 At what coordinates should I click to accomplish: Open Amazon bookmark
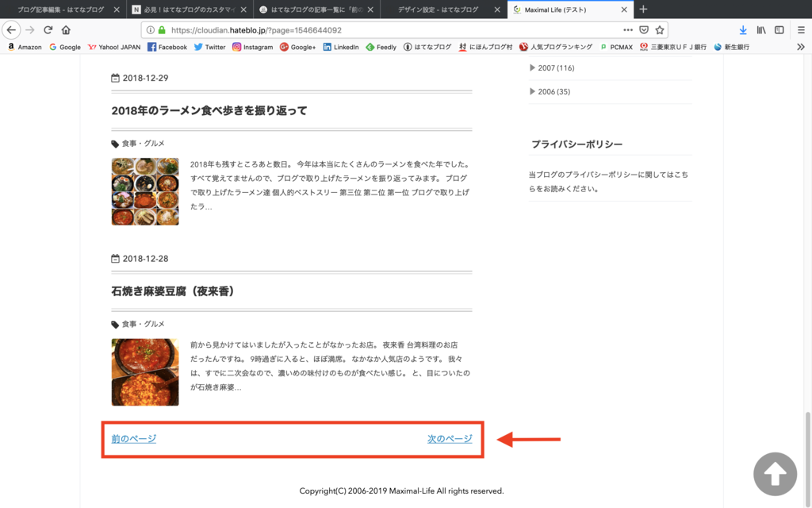click(25, 47)
